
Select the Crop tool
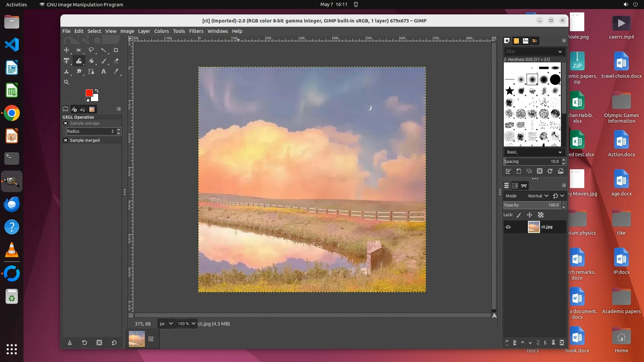coord(116,50)
